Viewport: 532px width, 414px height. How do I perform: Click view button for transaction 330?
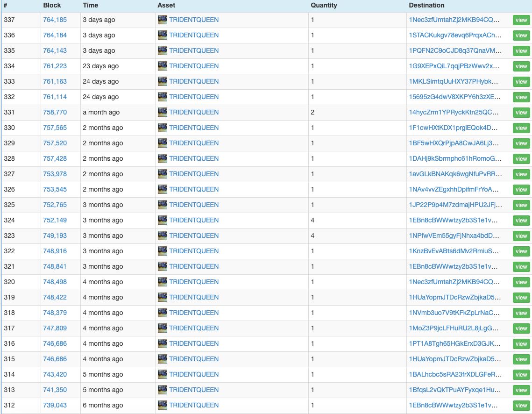point(521,128)
